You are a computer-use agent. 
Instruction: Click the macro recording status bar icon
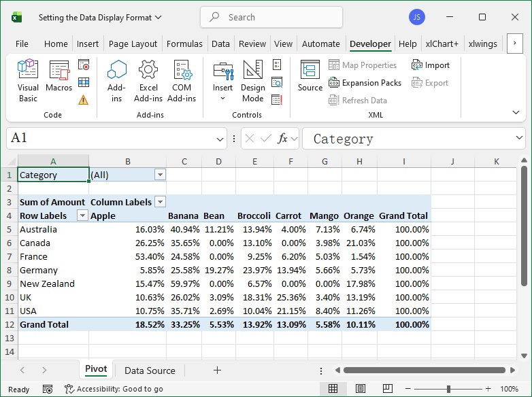pyautogui.click(x=48, y=389)
